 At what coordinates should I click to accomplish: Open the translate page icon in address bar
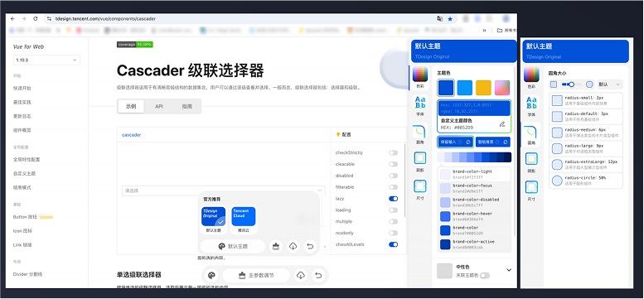(x=440, y=19)
